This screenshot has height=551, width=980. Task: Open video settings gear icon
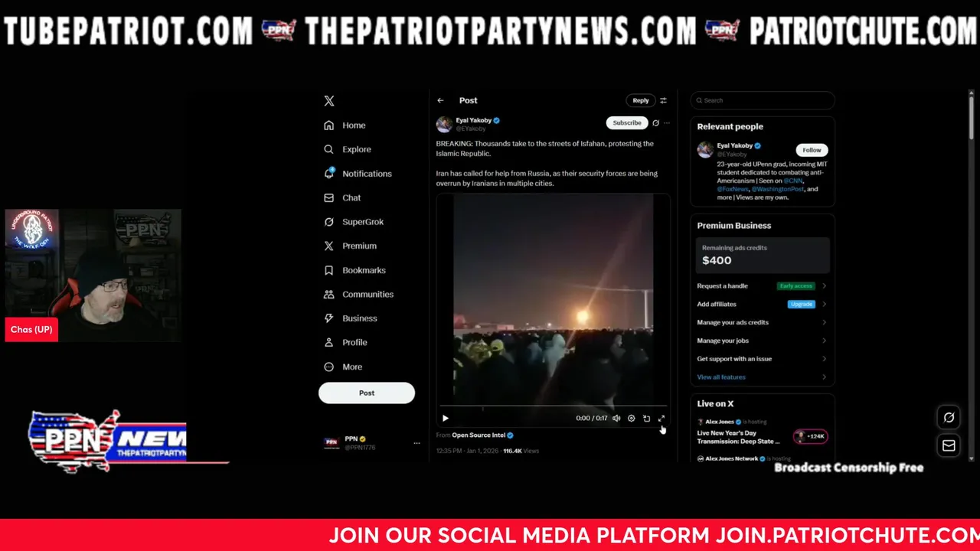pyautogui.click(x=631, y=419)
